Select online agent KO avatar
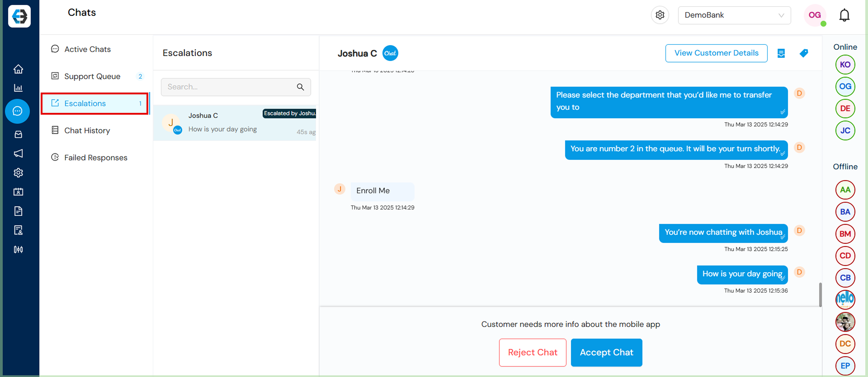The width and height of the screenshot is (868, 377). tap(845, 65)
